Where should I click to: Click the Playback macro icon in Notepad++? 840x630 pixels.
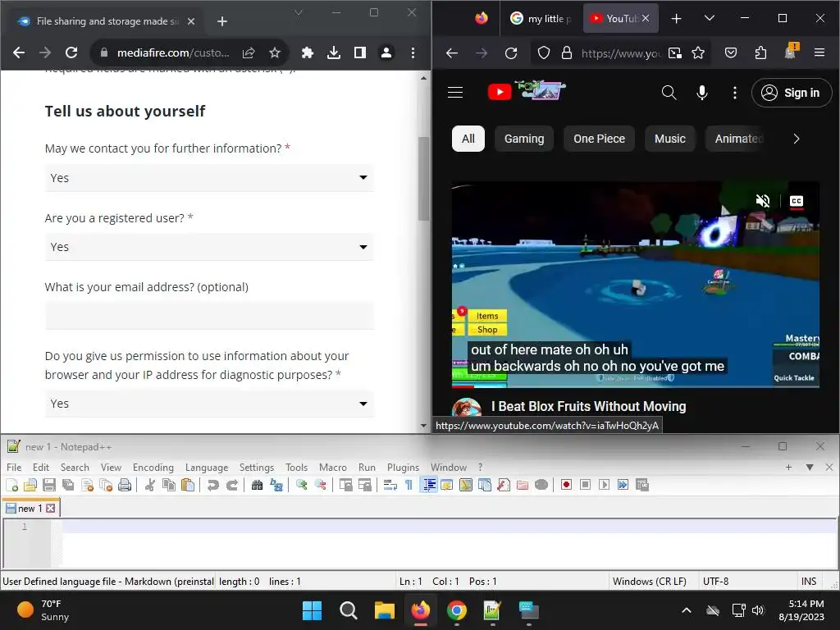pos(604,486)
